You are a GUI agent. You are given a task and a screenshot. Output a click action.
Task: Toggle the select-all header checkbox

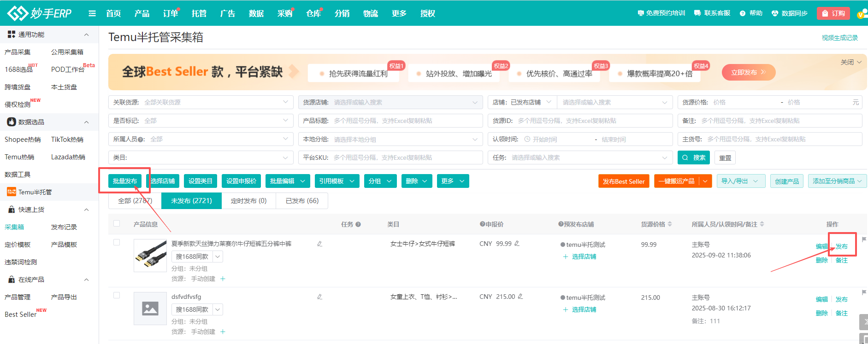click(117, 223)
